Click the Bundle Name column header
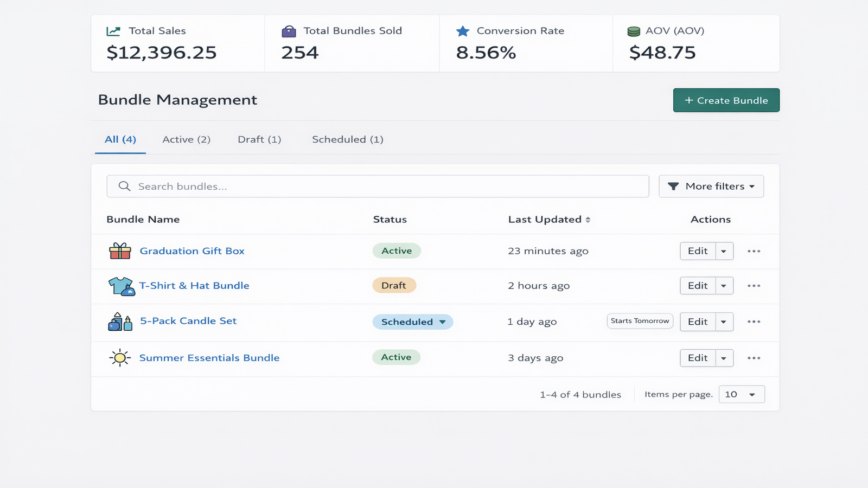 (x=143, y=220)
